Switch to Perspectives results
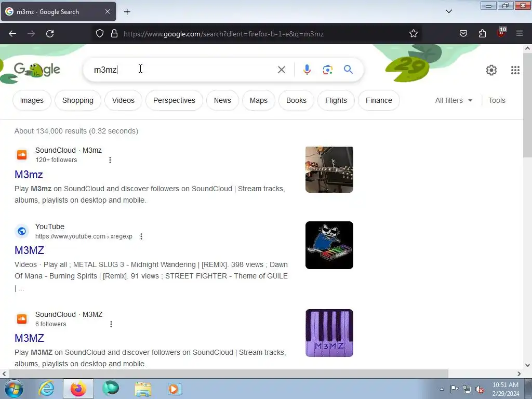This screenshot has height=399, width=532. [x=174, y=100]
